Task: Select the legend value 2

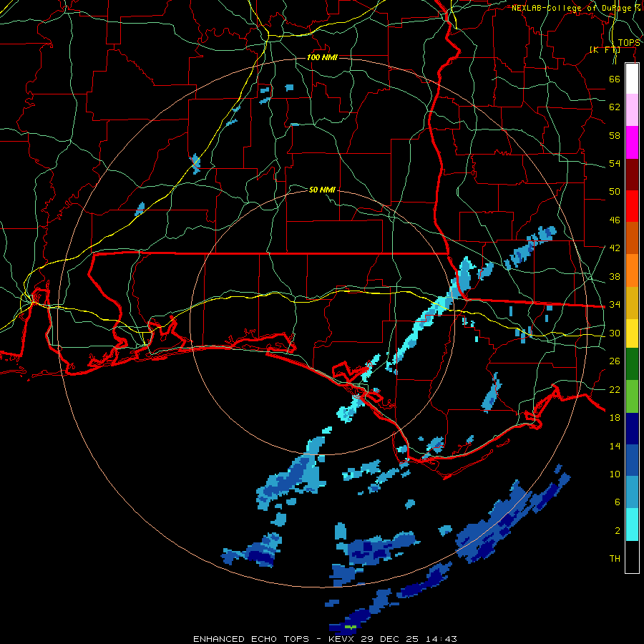Action: (617, 530)
